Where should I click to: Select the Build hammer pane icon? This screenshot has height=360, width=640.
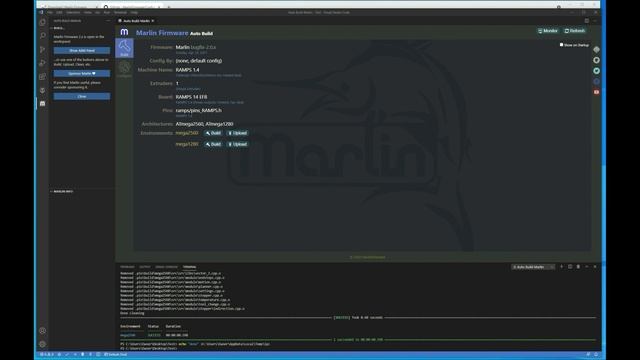click(124, 48)
